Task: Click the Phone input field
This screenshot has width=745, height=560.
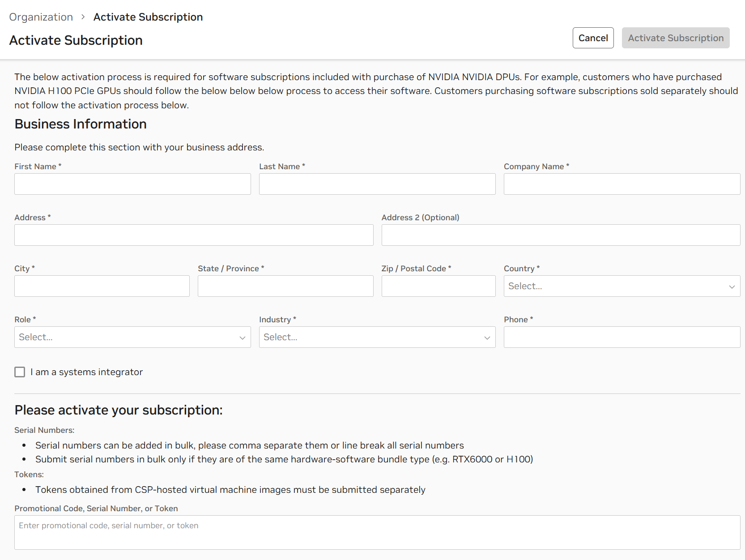Action: coord(622,338)
